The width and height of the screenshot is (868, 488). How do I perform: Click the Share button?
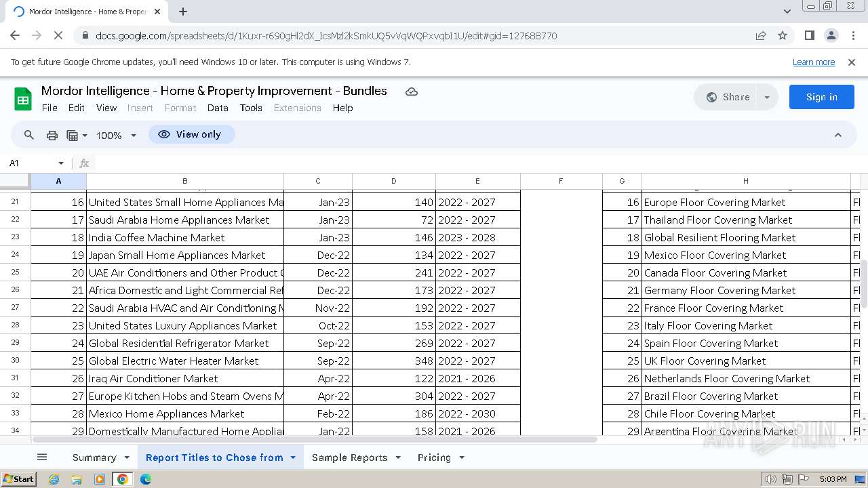click(726, 97)
